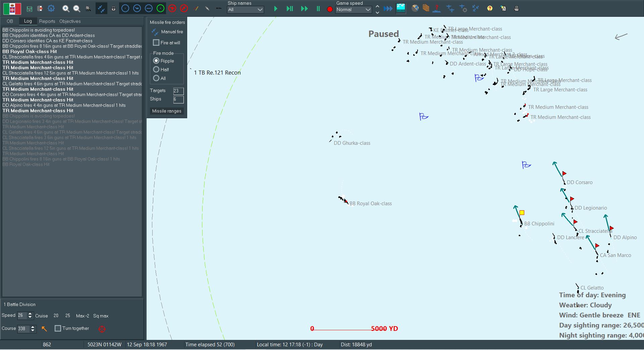Image resolution: width=644 pixels, height=350 pixels.
Task: Toggle the missile fire orders toolbar icon
Action: [101, 9]
